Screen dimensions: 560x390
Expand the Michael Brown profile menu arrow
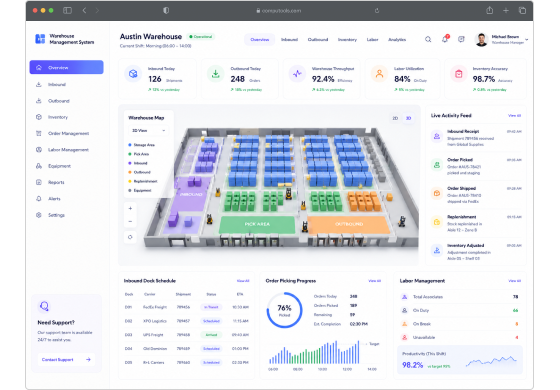pos(527,40)
